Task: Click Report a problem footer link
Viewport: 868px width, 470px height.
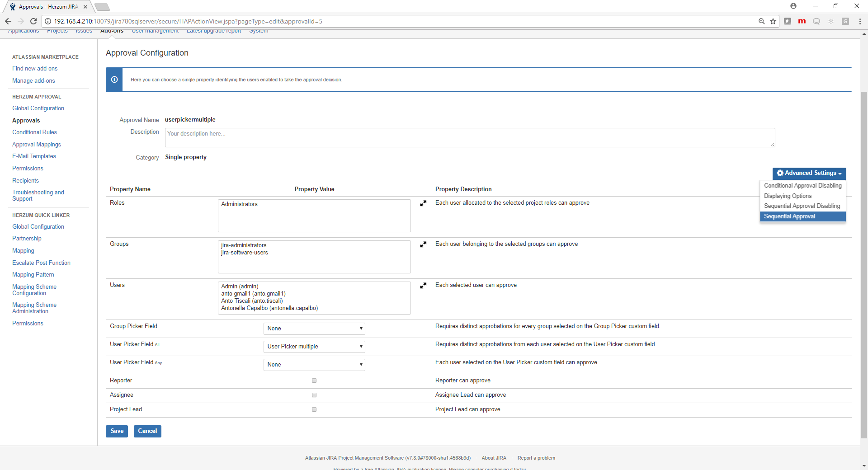Action: tap(536, 458)
